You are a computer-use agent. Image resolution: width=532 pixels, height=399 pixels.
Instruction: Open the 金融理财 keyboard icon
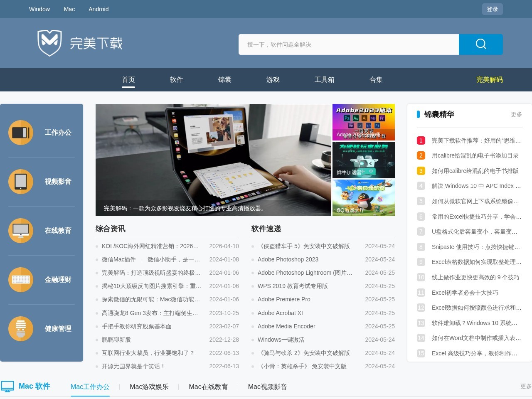click(x=21, y=280)
